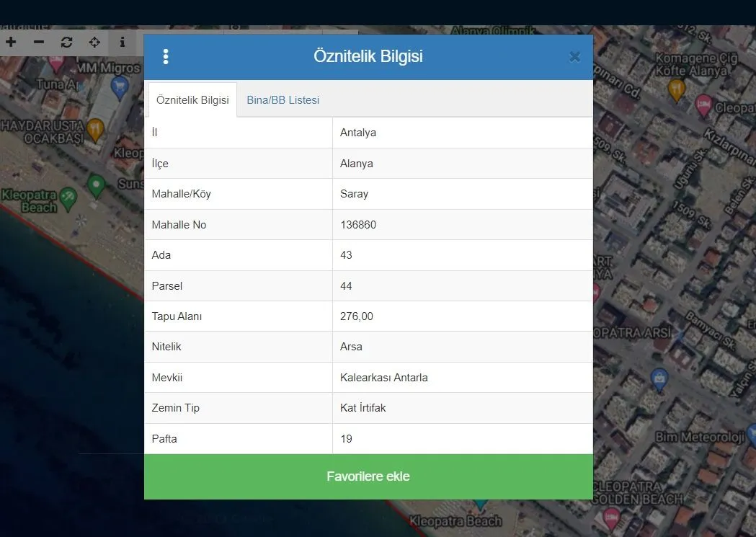Click the Mahalle No value 136860

(358, 225)
